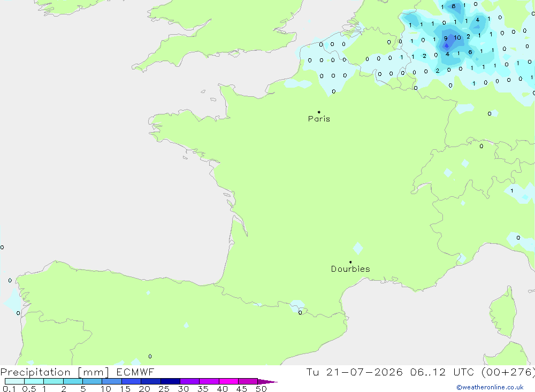This screenshot has width=535, height=392.
Task: Click the legend scale number '0.1'
Action: coord(9,389)
